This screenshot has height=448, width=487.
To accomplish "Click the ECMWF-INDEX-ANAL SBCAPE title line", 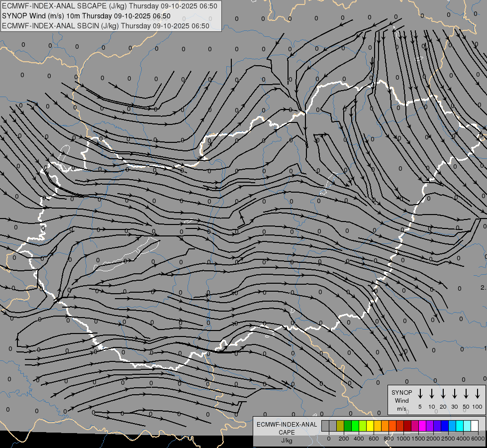I will (109, 6).
